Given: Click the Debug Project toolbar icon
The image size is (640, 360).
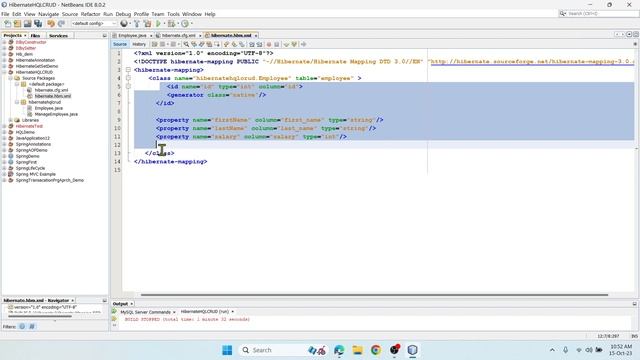Looking at the screenshot, I should [171, 24].
